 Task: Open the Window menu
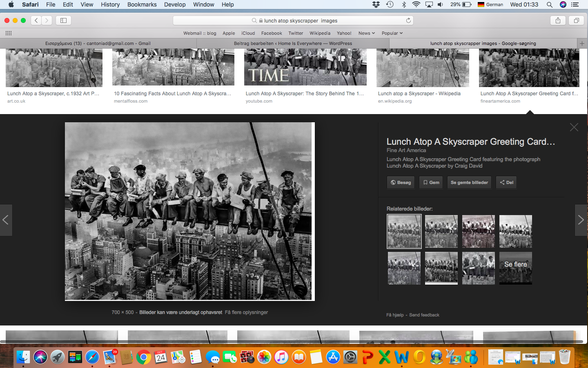point(203,4)
